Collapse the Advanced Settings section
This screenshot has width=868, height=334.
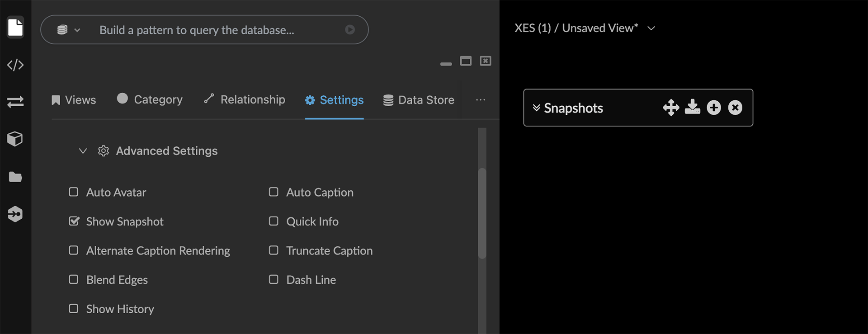click(83, 151)
